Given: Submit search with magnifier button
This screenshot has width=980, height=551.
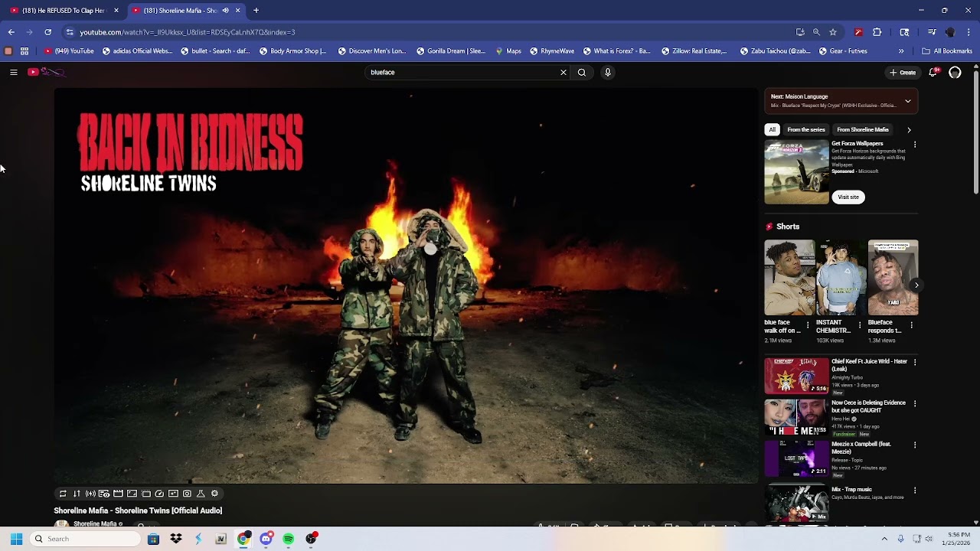Looking at the screenshot, I should tap(582, 72).
